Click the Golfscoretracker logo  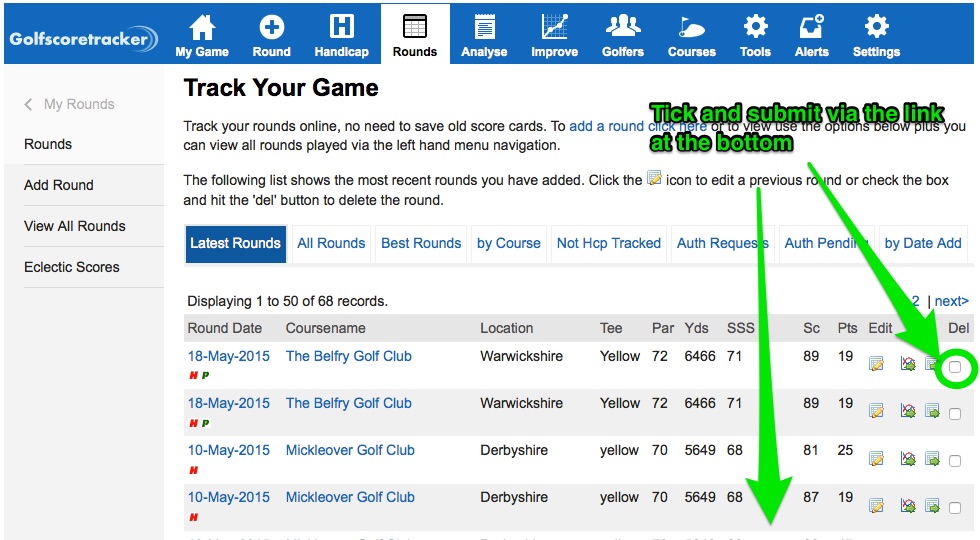pos(83,40)
